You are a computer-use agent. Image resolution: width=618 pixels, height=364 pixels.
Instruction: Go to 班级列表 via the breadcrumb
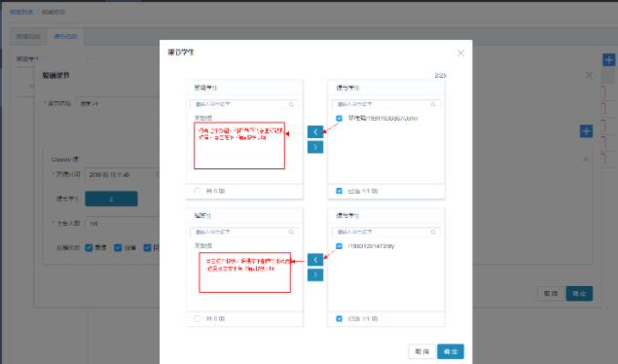tap(21, 13)
